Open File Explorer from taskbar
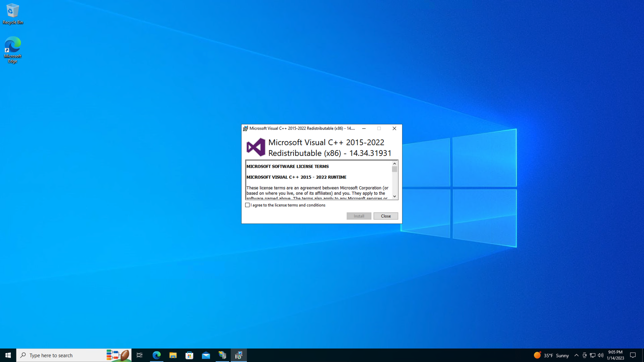 click(x=173, y=355)
